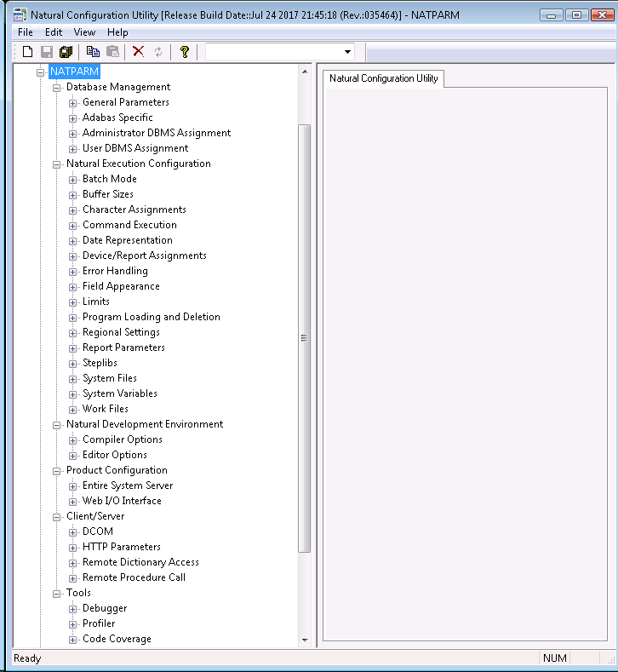Collapse the Database Management node
This screenshot has height=672, width=618.
pos(56,88)
